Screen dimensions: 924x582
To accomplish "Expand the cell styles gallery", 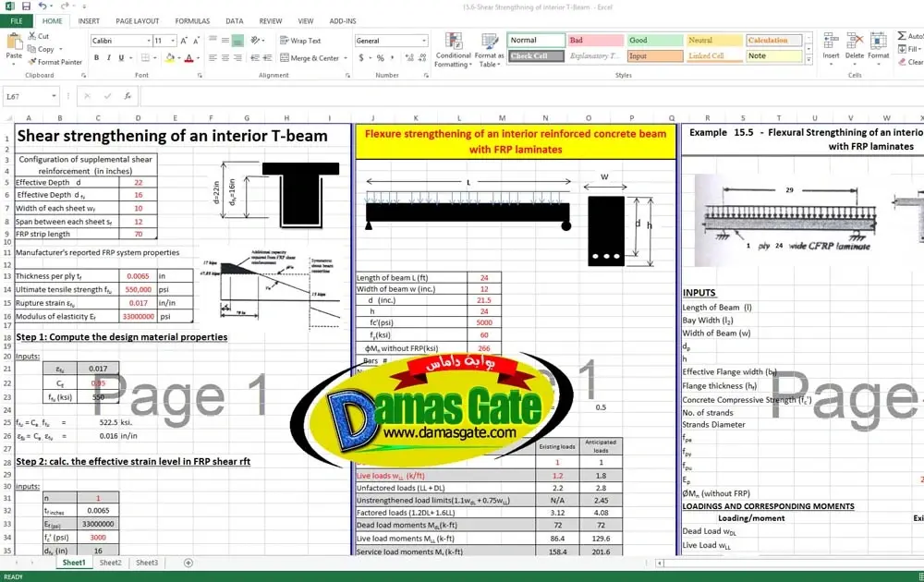I will [808, 59].
